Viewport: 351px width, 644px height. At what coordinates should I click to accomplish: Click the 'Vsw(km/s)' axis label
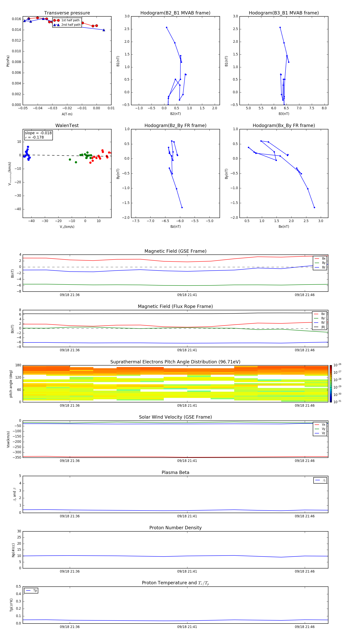coord(8,439)
